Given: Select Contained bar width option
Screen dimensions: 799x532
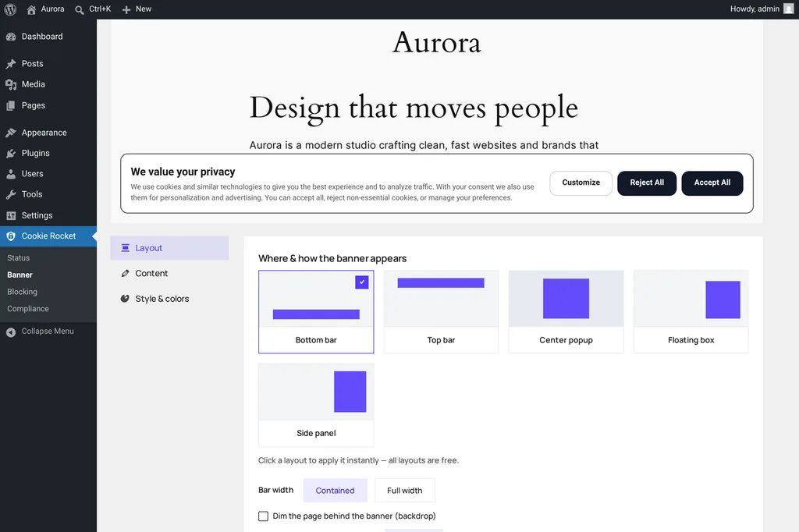Looking at the screenshot, I should [335, 490].
